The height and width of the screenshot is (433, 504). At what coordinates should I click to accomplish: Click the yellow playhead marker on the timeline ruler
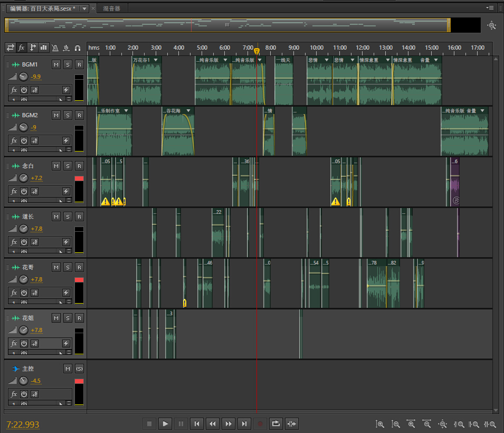click(256, 51)
